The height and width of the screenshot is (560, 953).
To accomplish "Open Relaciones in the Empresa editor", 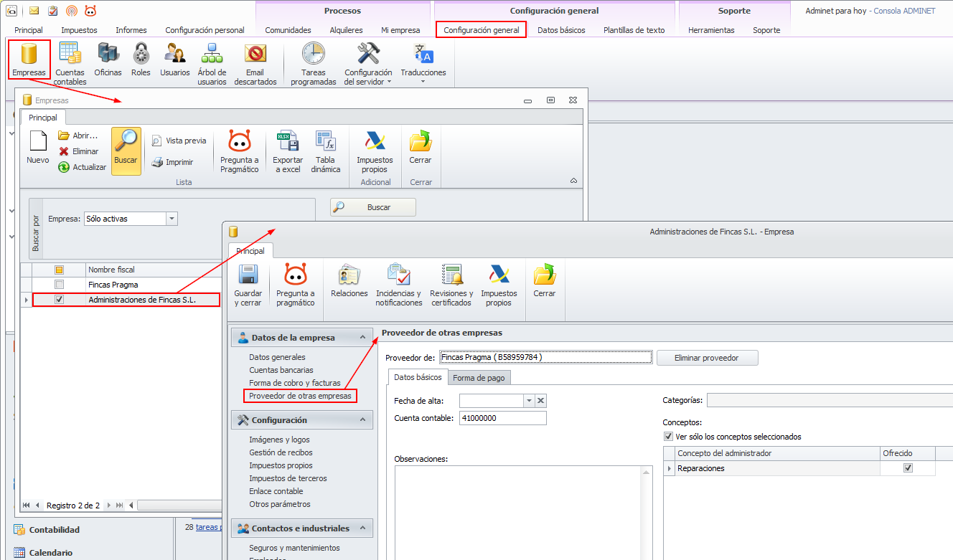I will (x=349, y=282).
